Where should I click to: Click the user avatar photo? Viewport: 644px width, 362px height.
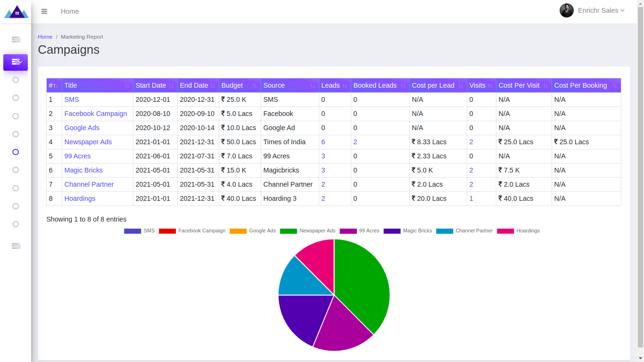(x=567, y=10)
